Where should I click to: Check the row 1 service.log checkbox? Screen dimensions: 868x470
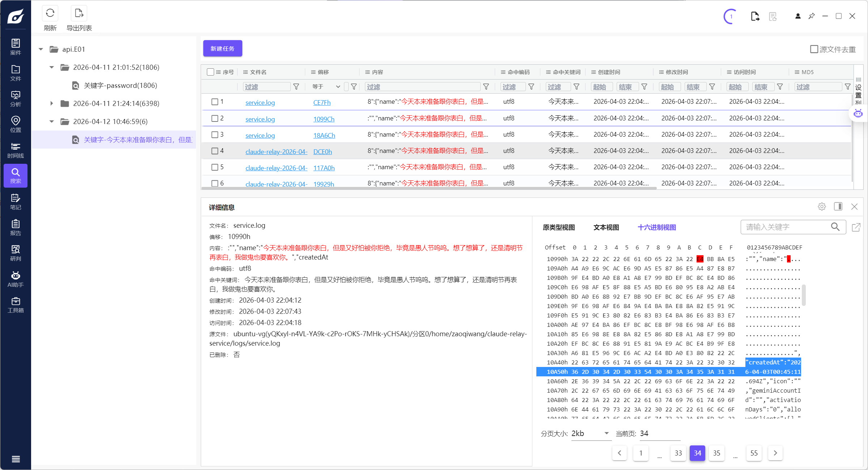[x=215, y=102]
